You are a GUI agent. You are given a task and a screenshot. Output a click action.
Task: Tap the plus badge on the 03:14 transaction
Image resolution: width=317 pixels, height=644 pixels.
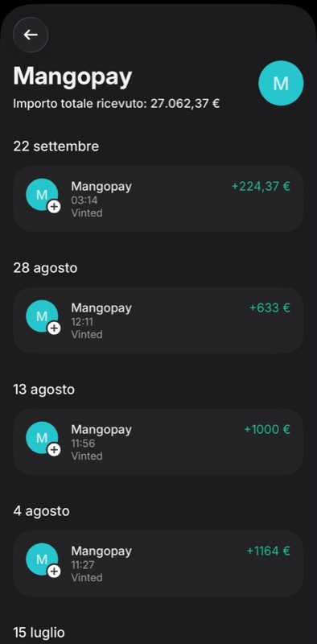pos(54,207)
